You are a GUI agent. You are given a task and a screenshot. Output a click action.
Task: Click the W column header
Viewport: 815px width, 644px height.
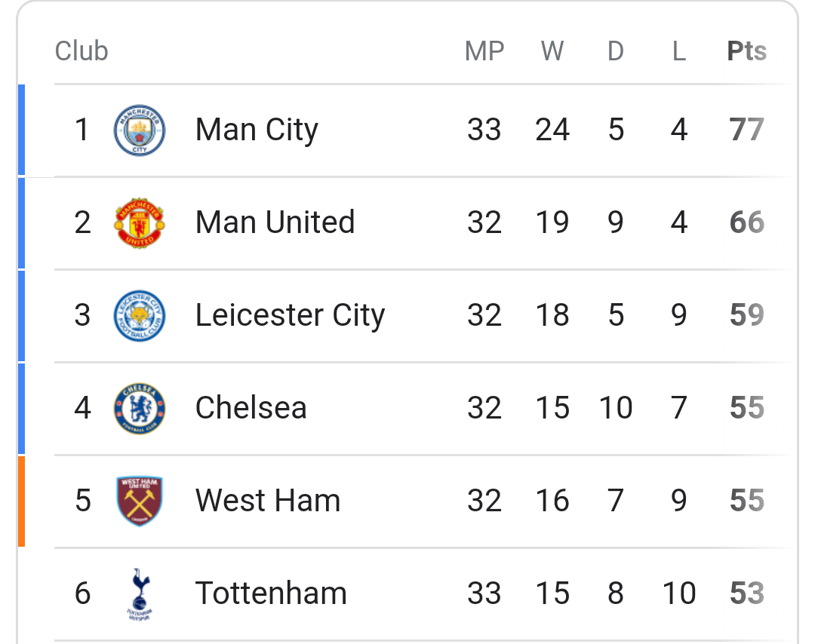(x=552, y=51)
